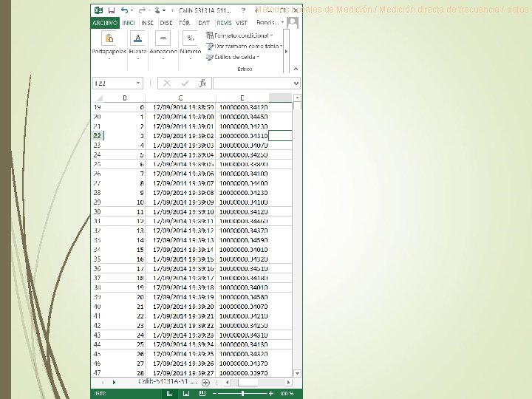This screenshot has width=532, height=399.
Task: Select the cell containing 28 in row 47
Action: coord(125,373)
